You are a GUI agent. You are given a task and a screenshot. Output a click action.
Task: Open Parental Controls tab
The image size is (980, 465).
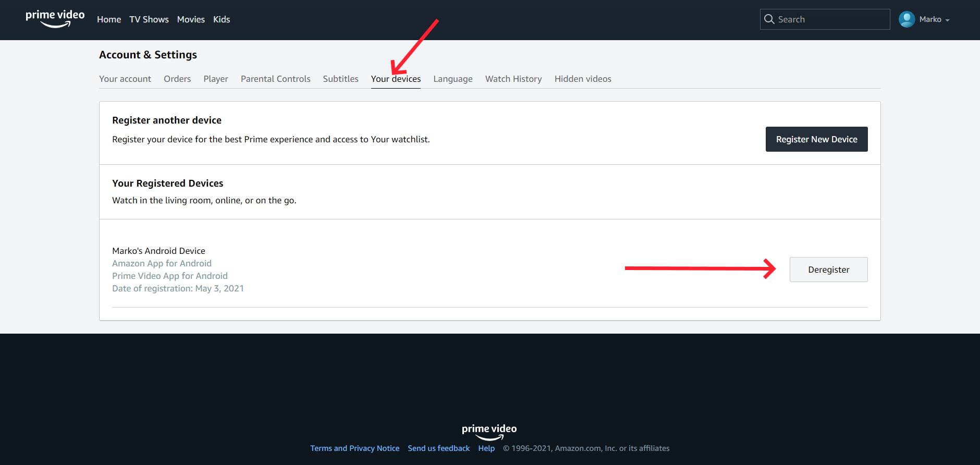[x=275, y=79]
